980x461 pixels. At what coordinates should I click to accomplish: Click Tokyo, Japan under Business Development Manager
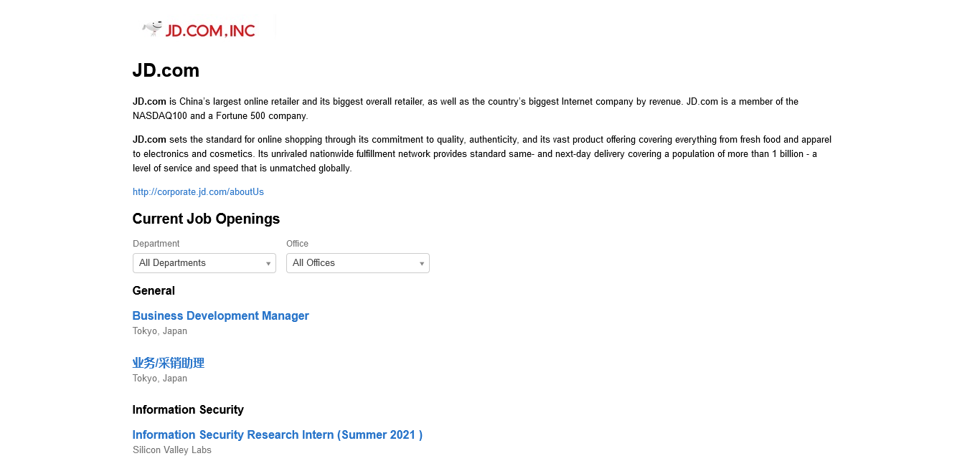coord(160,331)
